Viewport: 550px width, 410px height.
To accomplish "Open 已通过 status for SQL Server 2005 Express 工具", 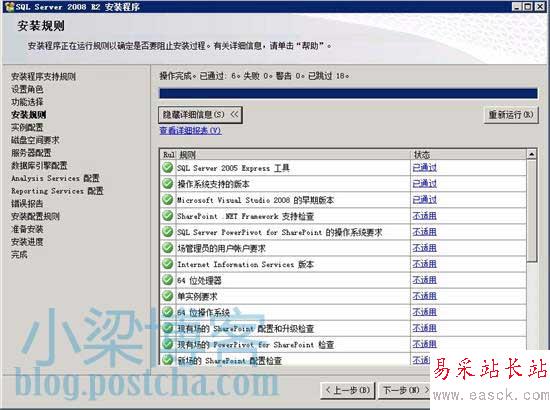I will coord(425,168).
